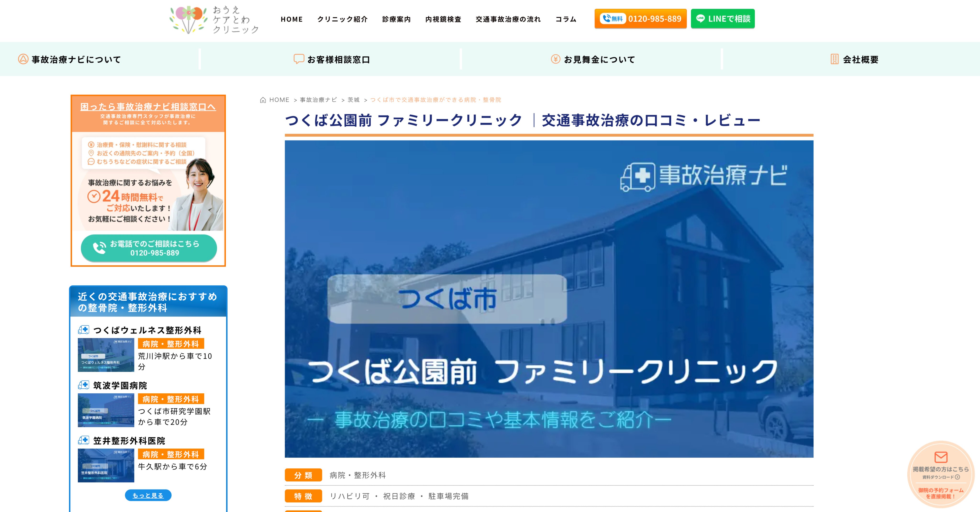Click the large つくば公園前 clinic banner image
Screen dimensions: 980x512
[x=549, y=299]
